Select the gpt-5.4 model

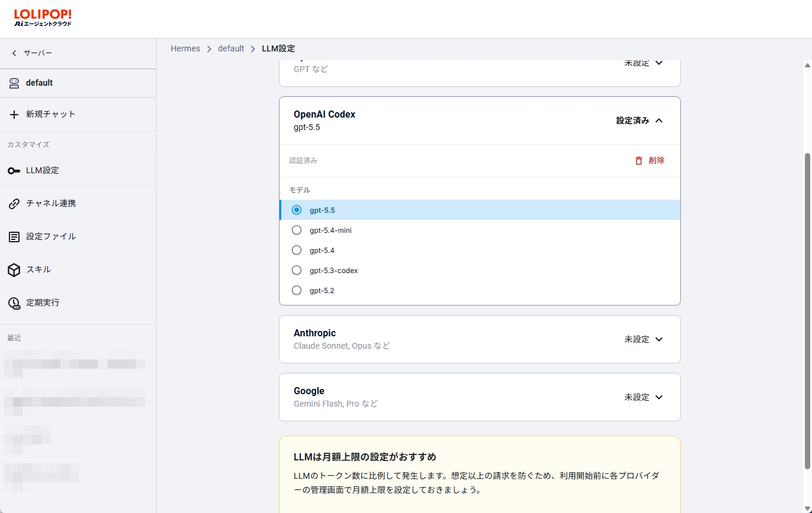479,250
